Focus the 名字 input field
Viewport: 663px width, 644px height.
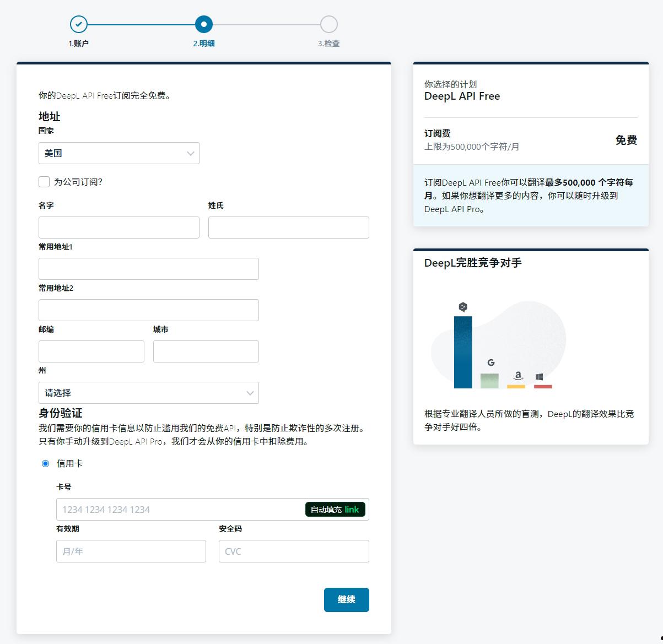click(x=119, y=228)
